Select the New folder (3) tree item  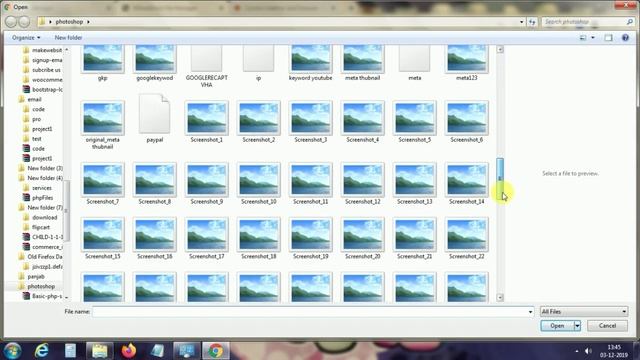pos(41,168)
